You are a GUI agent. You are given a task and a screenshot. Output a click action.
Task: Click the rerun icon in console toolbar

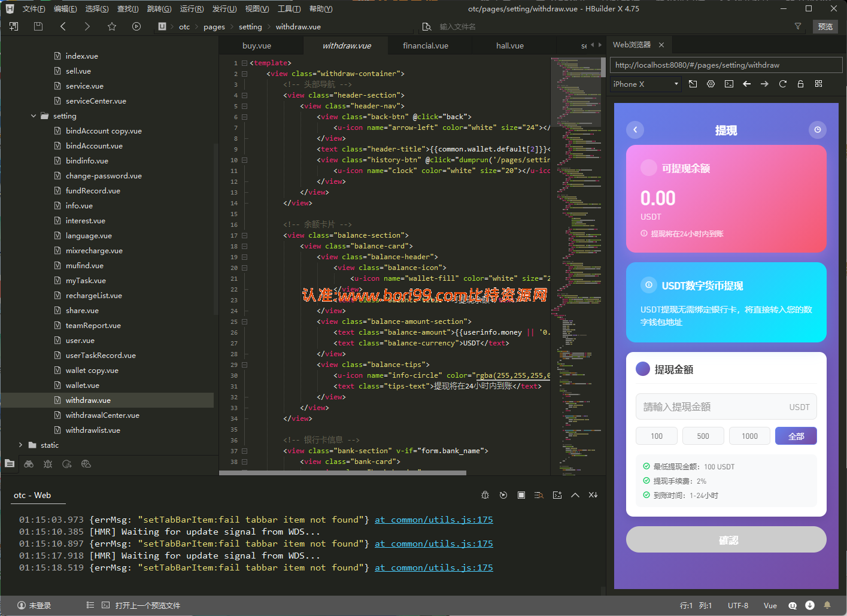point(503,495)
